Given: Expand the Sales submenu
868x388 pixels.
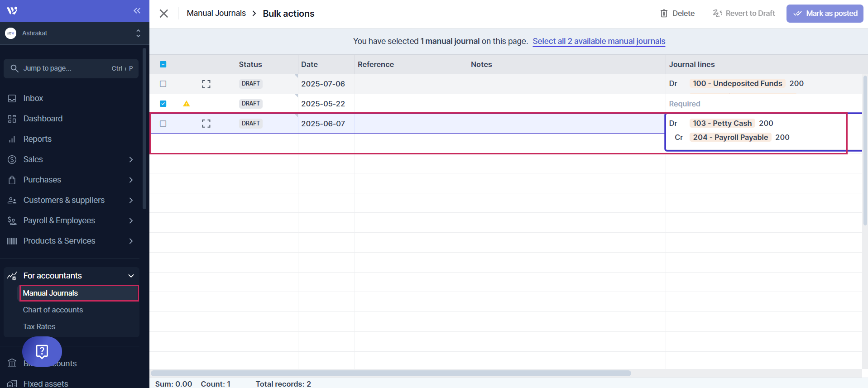Looking at the screenshot, I should [x=131, y=159].
